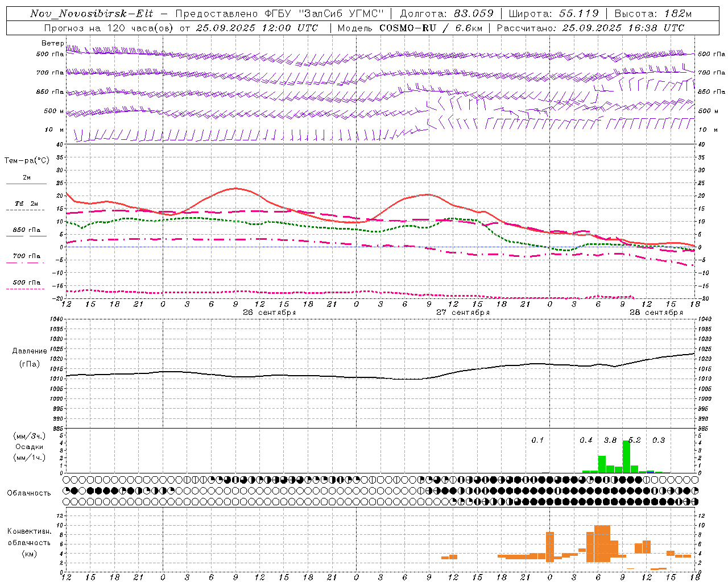Click the pink dash-dot sample under 700 гПа legend

[x=26, y=263]
